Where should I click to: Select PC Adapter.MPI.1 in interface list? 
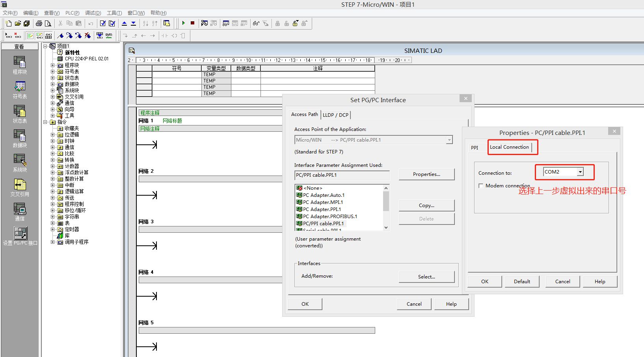(x=323, y=202)
